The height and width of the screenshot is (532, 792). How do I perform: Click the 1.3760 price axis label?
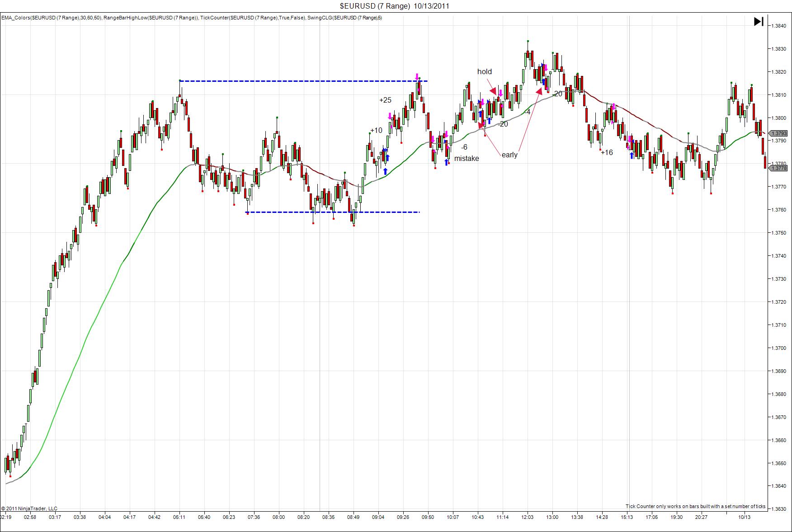(780, 210)
